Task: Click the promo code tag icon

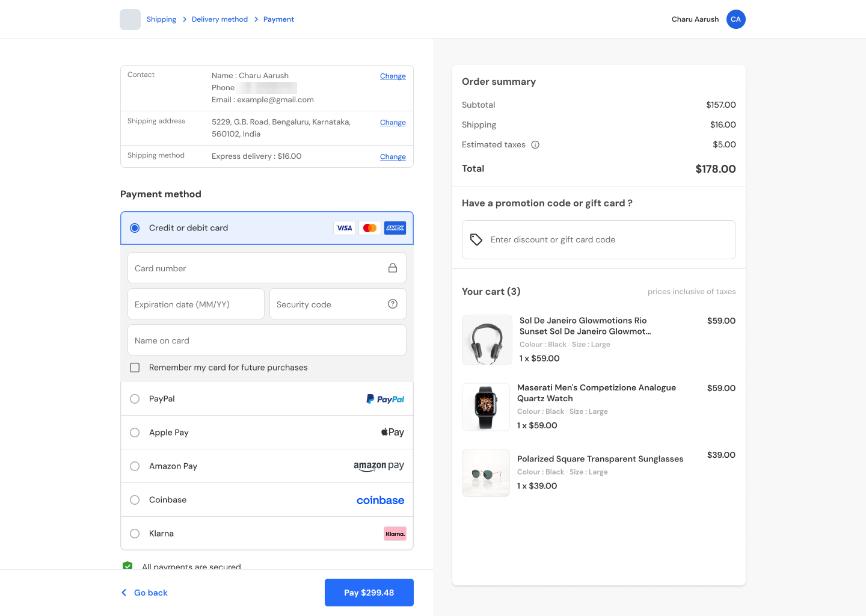Action: click(476, 239)
